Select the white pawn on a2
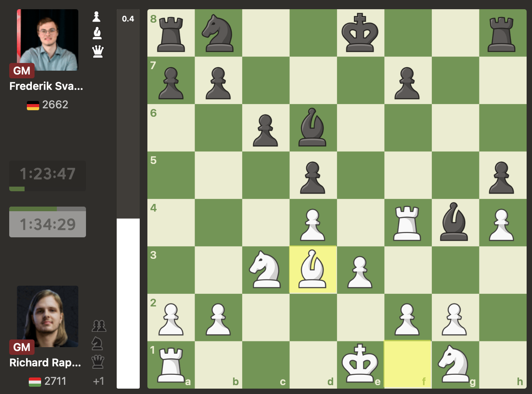 tap(171, 319)
